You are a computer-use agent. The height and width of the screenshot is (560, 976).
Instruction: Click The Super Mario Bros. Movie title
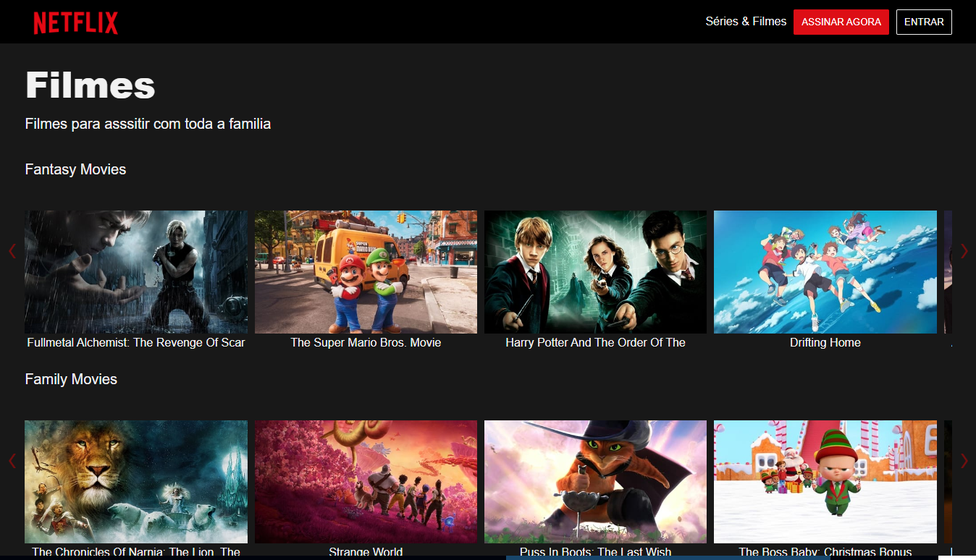366,343
